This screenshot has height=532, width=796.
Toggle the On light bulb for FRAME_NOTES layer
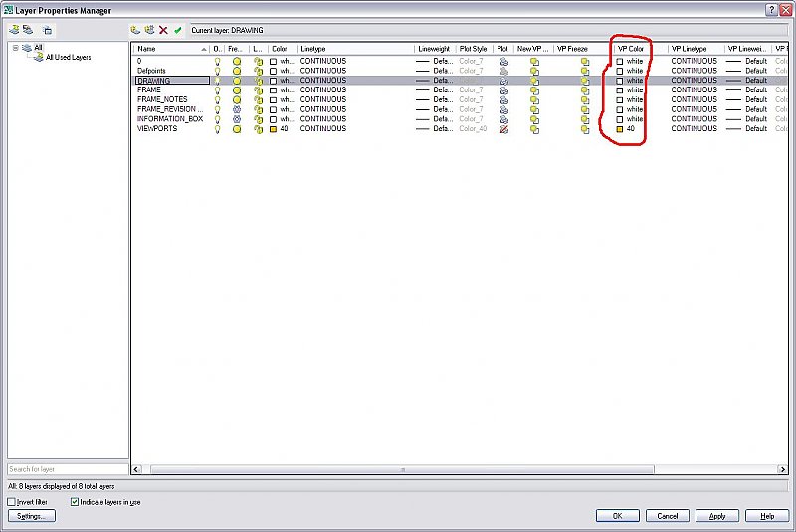[x=217, y=99]
